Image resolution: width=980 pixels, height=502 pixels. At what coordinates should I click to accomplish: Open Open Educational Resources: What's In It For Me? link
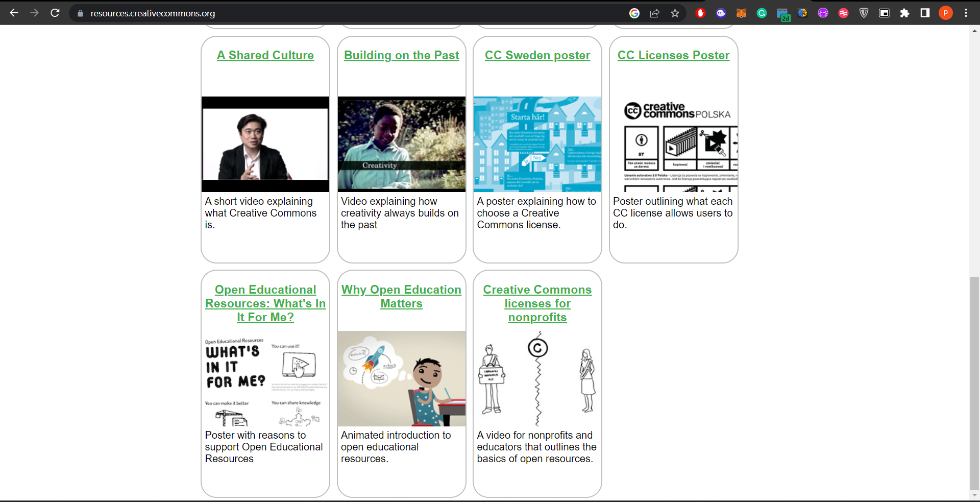click(x=265, y=303)
